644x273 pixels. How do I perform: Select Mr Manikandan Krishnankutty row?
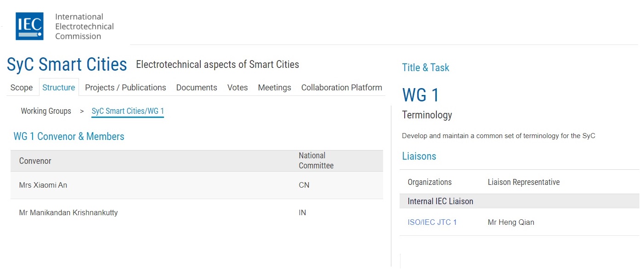coord(197,213)
